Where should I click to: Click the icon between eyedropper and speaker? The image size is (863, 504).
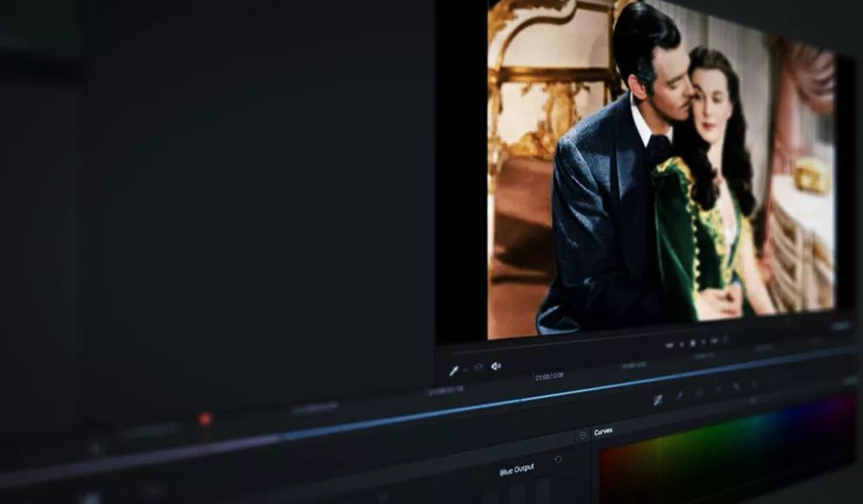(x=479, y=368)
